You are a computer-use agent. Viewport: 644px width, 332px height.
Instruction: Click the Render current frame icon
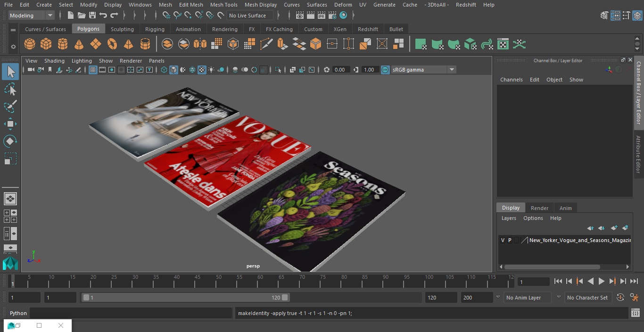click(x=311, y=16)
